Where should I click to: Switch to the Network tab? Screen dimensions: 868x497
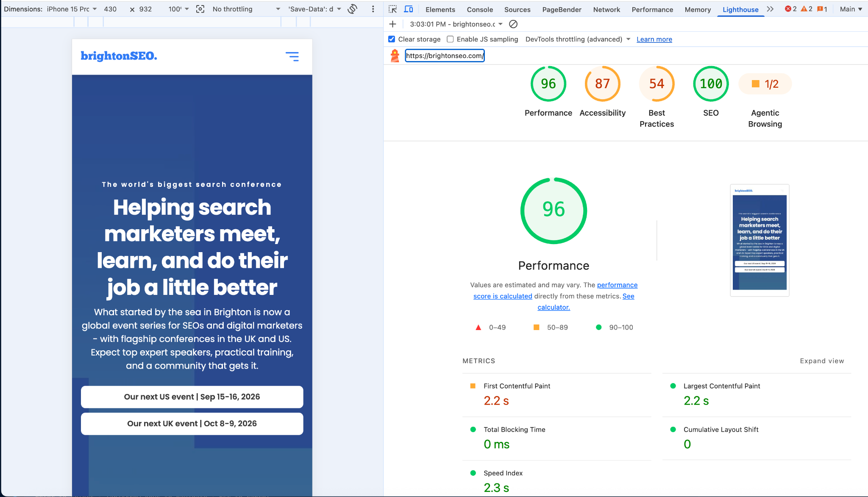pos(606,9)
